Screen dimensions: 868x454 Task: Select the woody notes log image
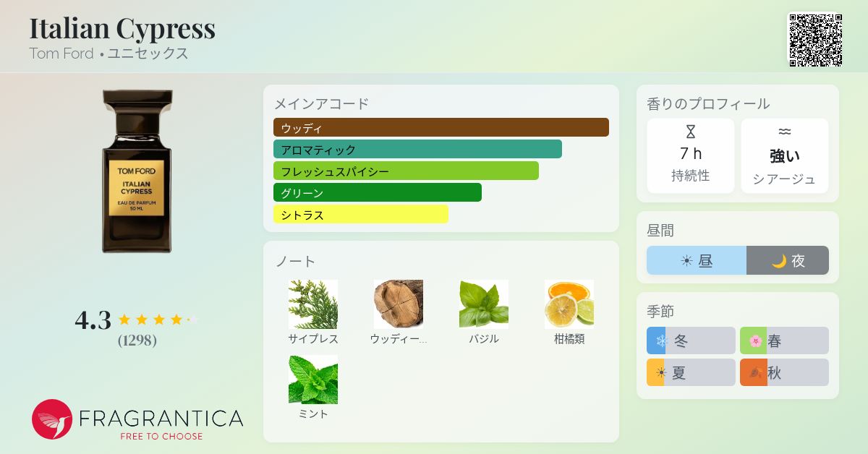coord(399,304)
